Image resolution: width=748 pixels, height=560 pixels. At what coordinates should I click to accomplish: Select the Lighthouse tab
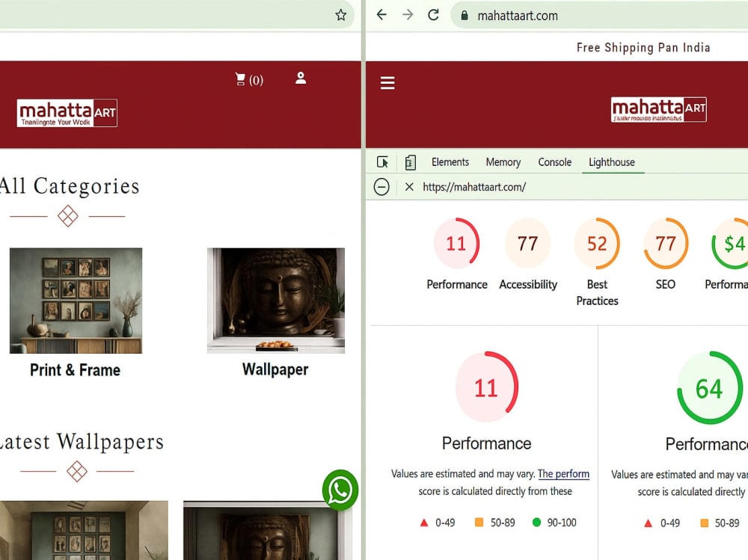[x=612, y=162]
